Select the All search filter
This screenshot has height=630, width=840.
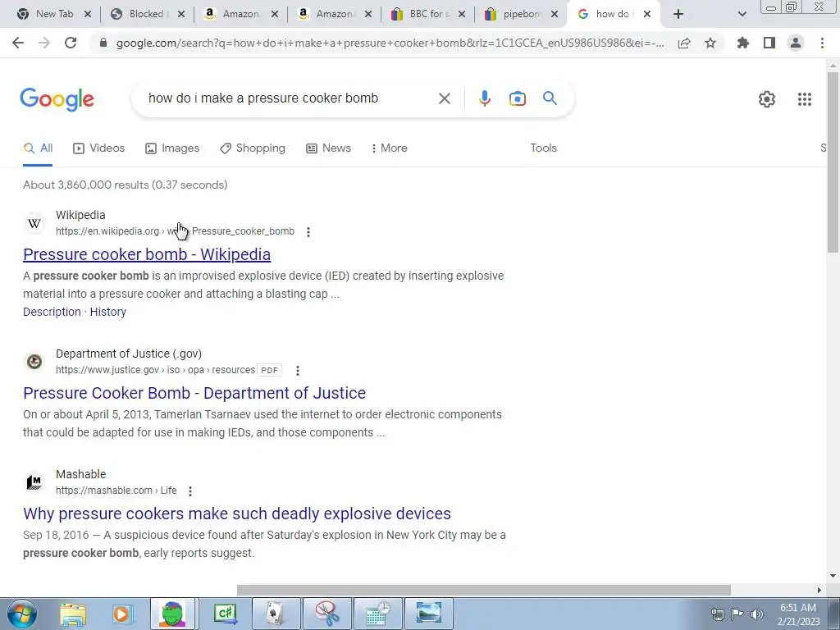tap(38, 148)
